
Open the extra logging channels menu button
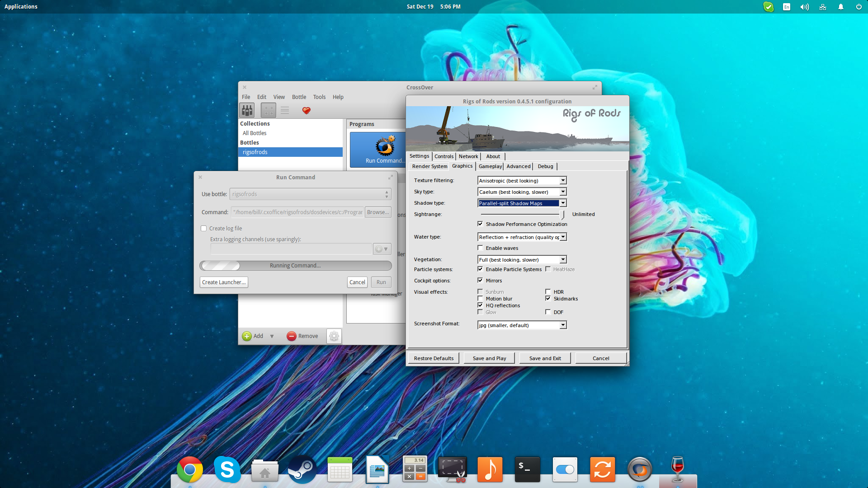click(x=382, y=249)
